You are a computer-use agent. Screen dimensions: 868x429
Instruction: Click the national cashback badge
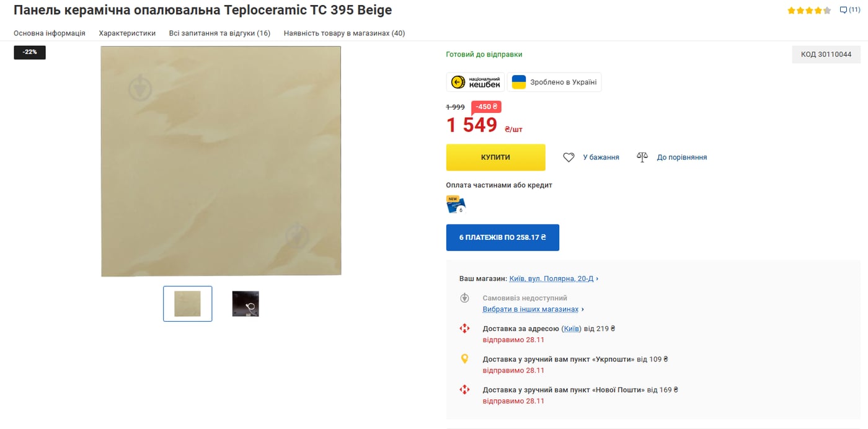pos(476,82)
